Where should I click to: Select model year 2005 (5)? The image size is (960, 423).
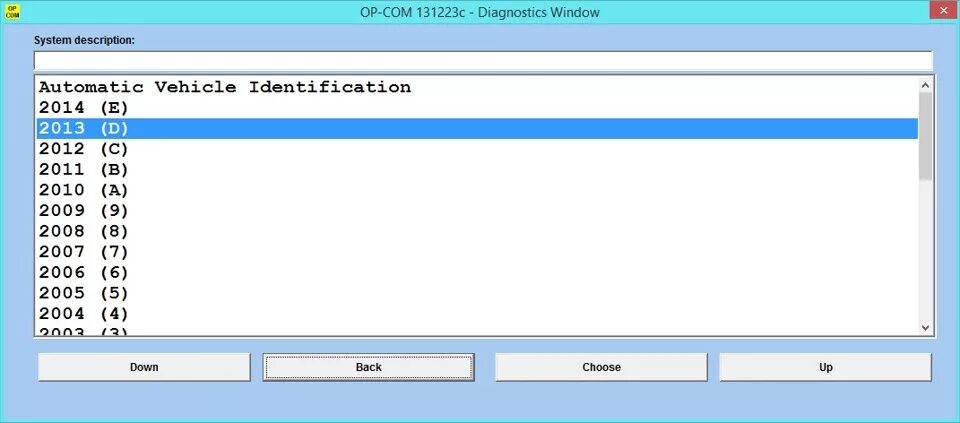point(477,293)
